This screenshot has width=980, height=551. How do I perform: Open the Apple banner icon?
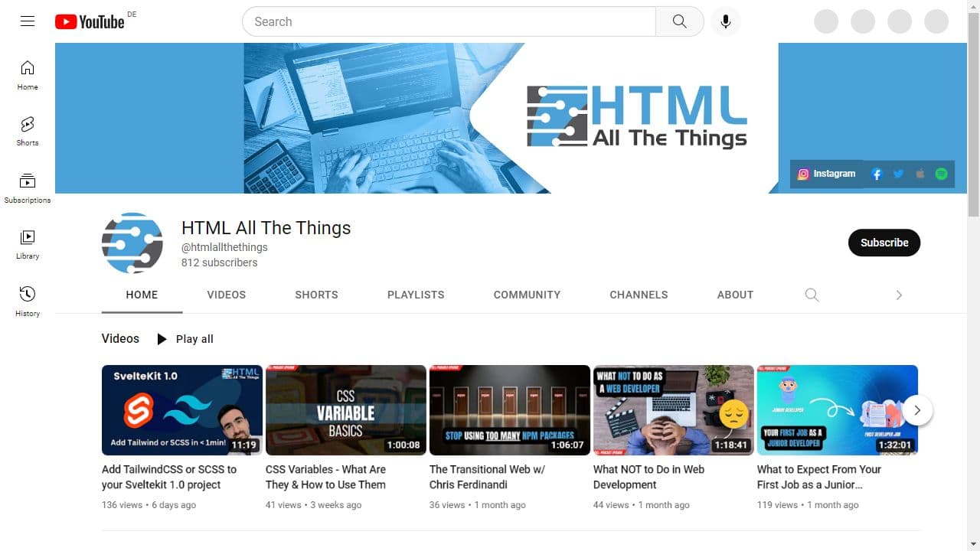pyautogui.click(x=920, y=174)
